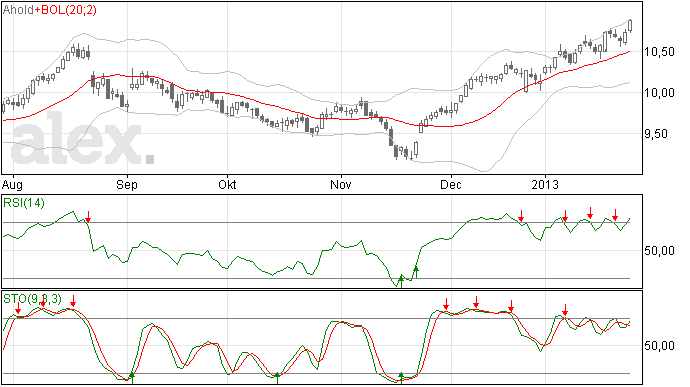The height and width of the screenshot is (387, 690).
Task: Click the STO(9,3,3) panel label
Action: pyautogui.click(x=32, y=299)
